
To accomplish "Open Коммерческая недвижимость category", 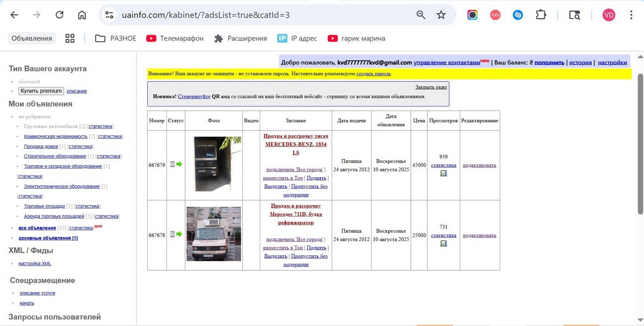I will coord(56,136).
